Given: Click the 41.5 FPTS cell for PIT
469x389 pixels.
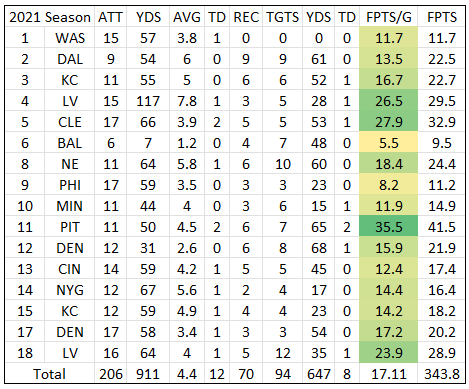Looking at the screenshot, I should pyautogui.click(x=441, y=227).
